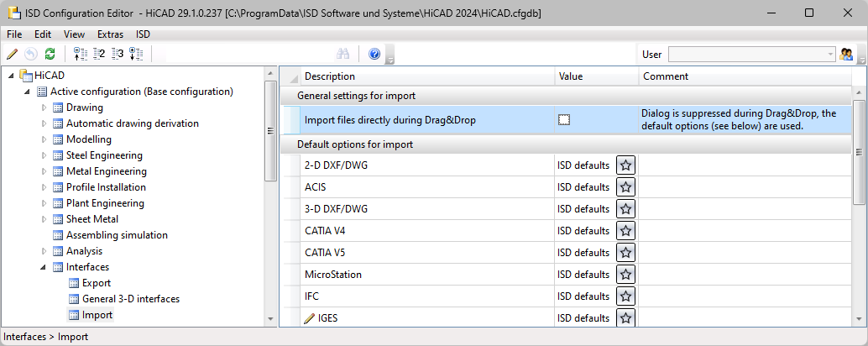Expand the Steel Engineering tree node
Screen dimensions: 868x346
click(44, 155)
